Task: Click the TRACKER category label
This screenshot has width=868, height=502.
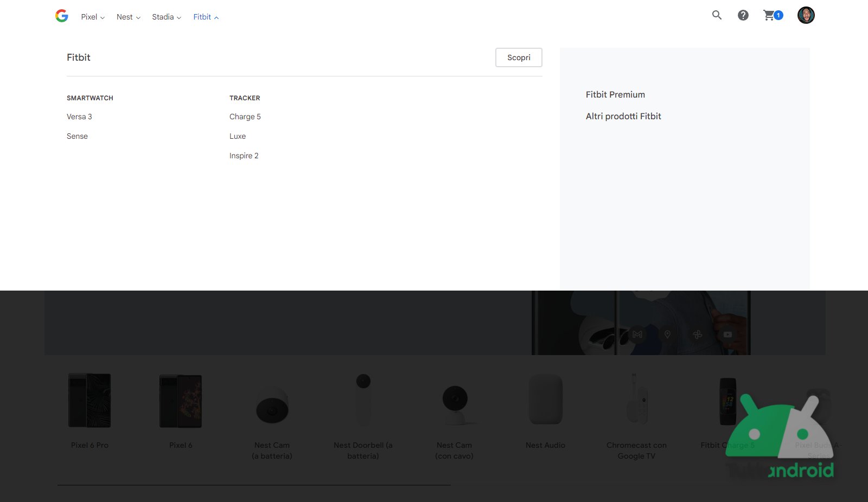Action: click(245, 98)
